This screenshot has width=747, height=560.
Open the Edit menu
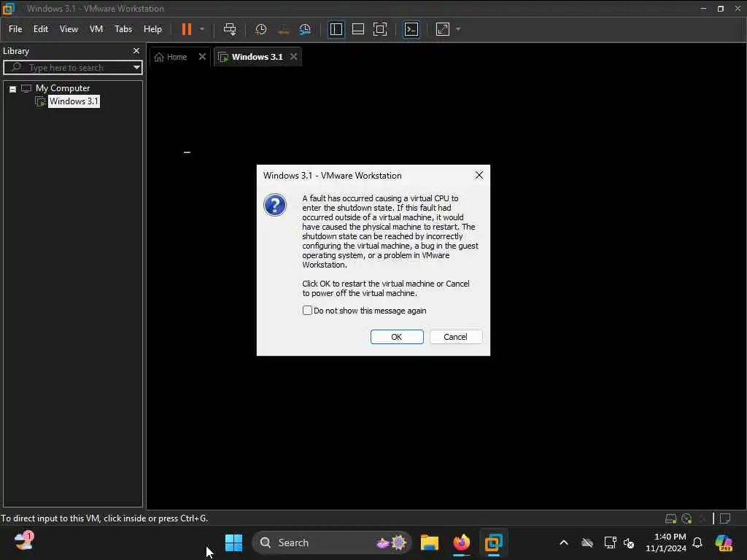click(41, 29)
